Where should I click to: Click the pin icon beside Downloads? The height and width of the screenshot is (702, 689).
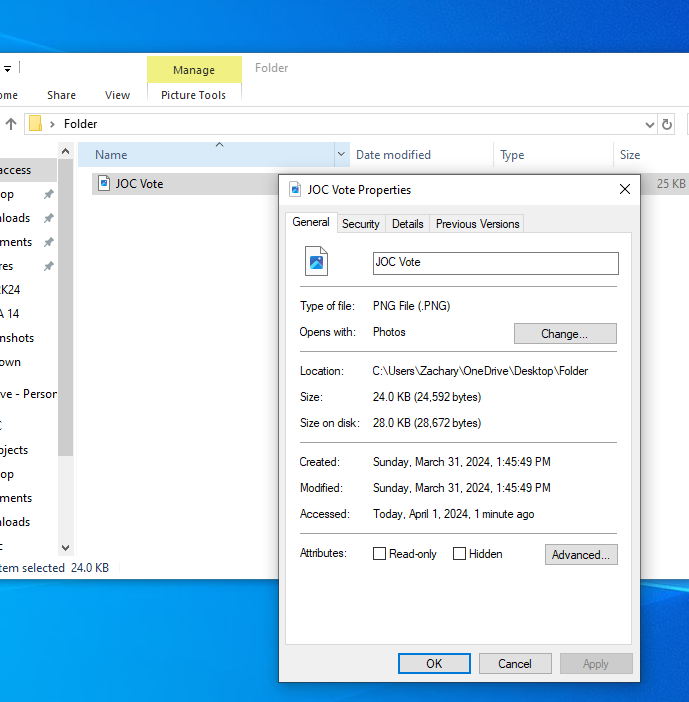coord(48,218)
